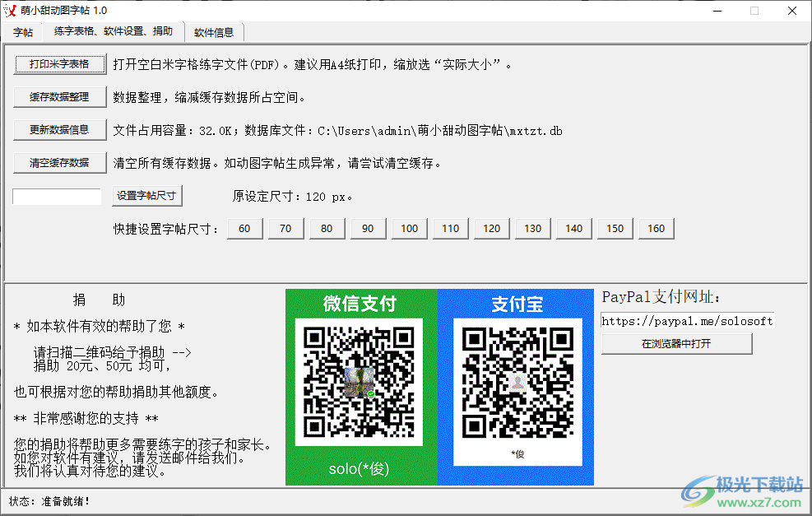Click the 状态: 准备就绪! status text

pyautogui.click(x=49, y=501)
